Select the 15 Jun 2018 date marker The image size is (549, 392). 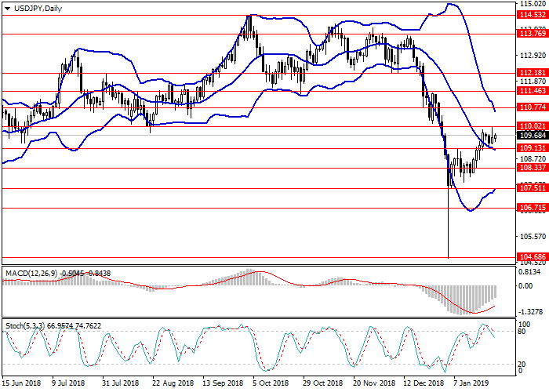[21, 385]
